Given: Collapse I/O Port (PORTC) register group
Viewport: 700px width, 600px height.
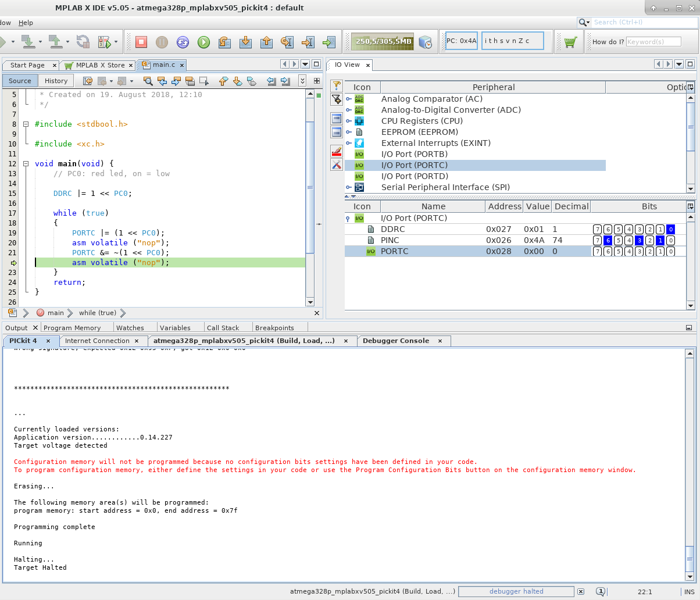Looking at the screenshot, I should click(x=348, y=219).
